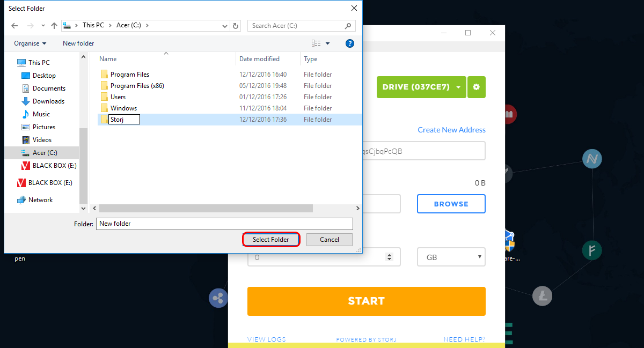Click the date 05/12/2016 19:48
This screenshot has width=644, height=348.
[x=263, y=86]
